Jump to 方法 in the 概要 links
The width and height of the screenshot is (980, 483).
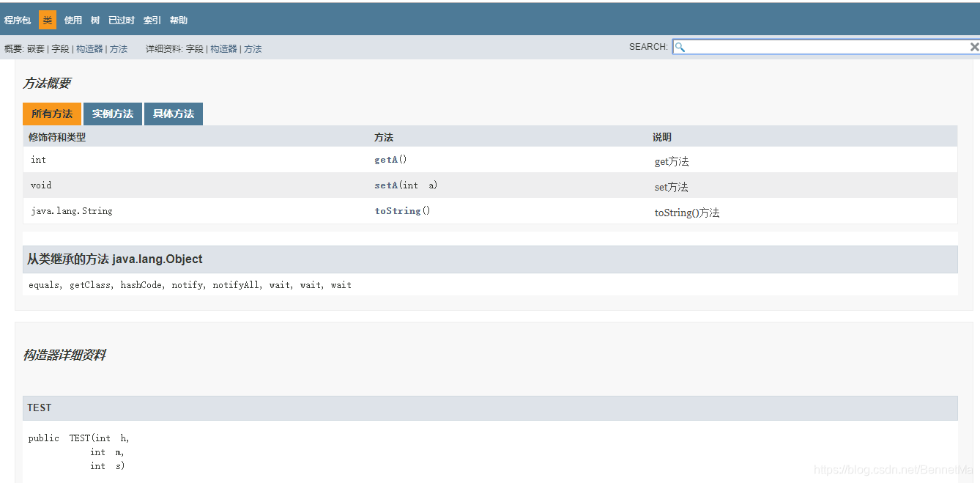(x=119, y=48)
